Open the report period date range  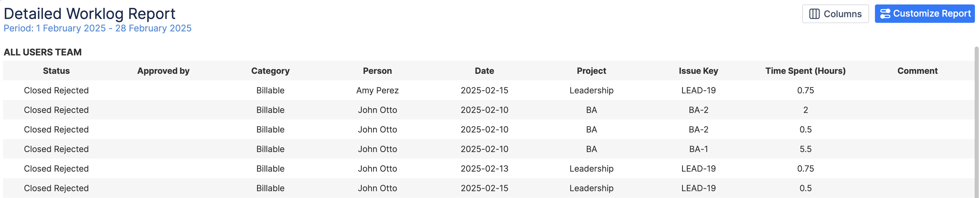[x=97, y=28]
